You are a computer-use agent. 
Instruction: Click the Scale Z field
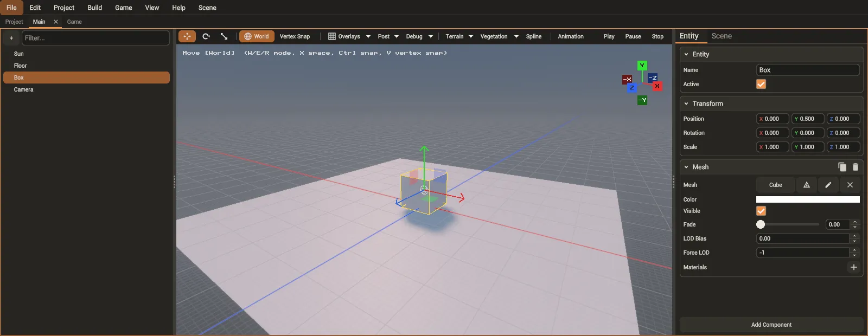pyautogui.click(x=843, y=147)
